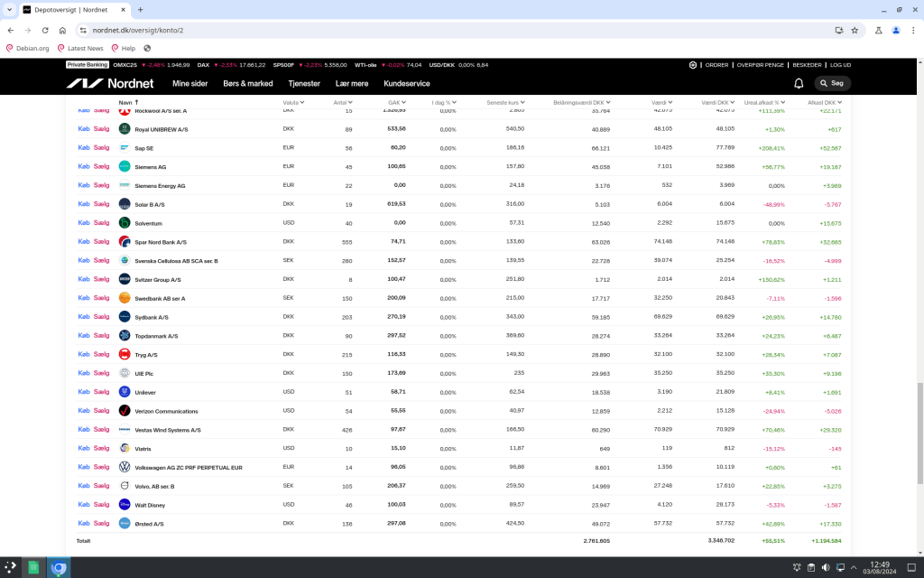Screen dimensions: 924x578
Task: Open the Vestas Wind Systems A/S link
Action: tap(168, 430)
